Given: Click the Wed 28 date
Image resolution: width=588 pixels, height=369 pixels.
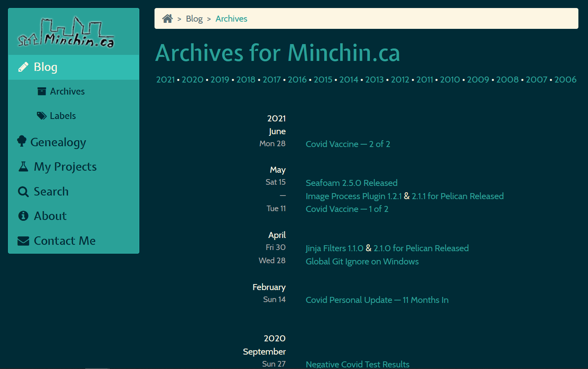Looking at the screenshot, I should point(272,260).
